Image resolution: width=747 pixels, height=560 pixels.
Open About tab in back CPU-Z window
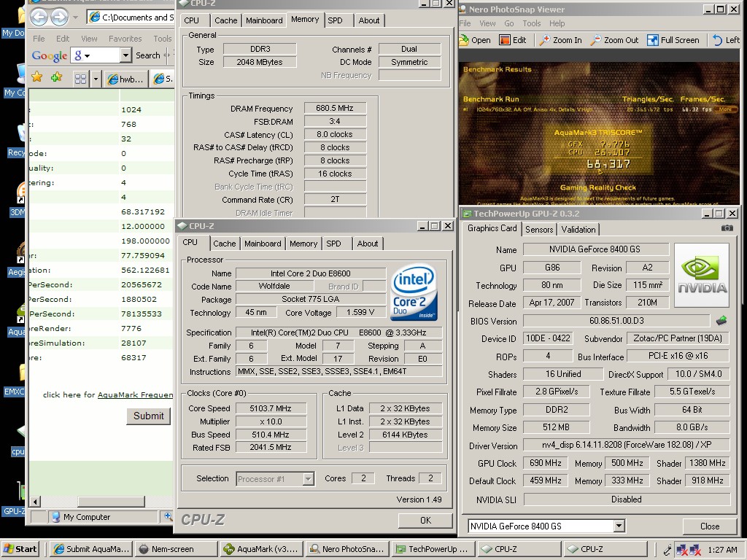[x=369, y=20]
